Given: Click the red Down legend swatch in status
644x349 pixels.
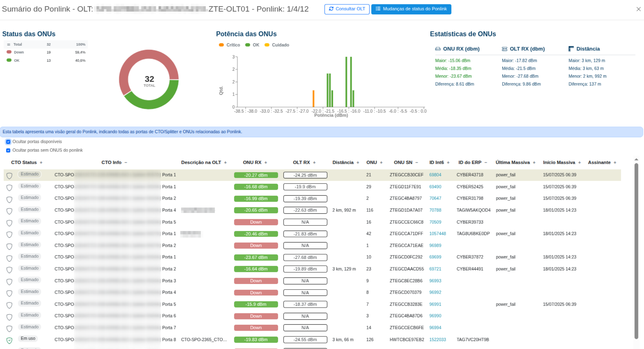Looking at the screenshot, I should coord(9,52).
